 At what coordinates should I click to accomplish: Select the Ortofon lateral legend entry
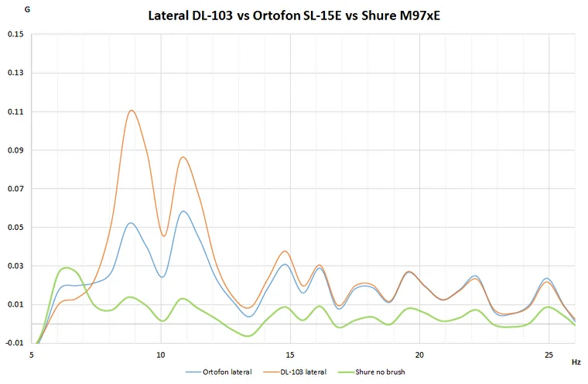tap(219, 372)
